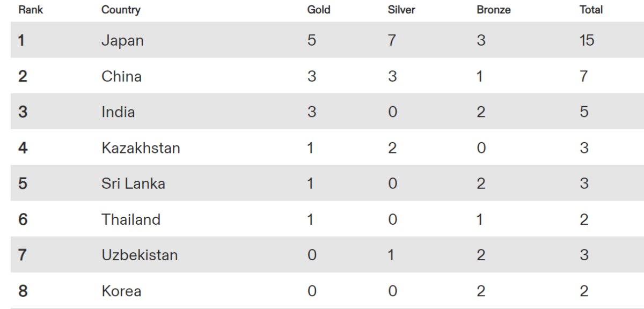Click China's total medal count 7

point(584,76)
